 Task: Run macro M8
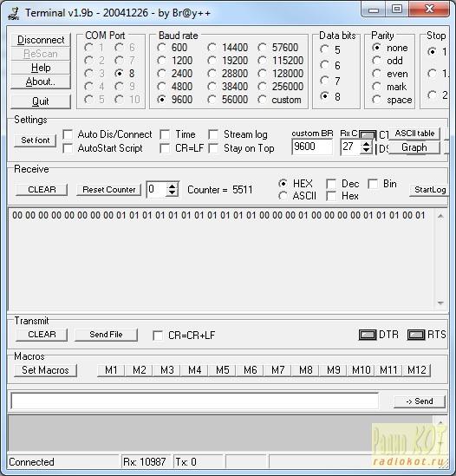click(x=306, y=370)
